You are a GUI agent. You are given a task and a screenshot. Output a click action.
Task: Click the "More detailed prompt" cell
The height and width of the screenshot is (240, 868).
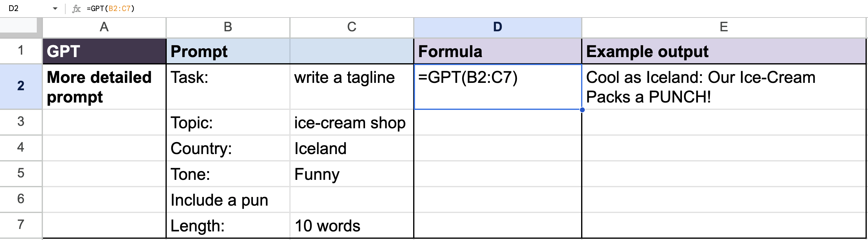click(x=104, y=87)
